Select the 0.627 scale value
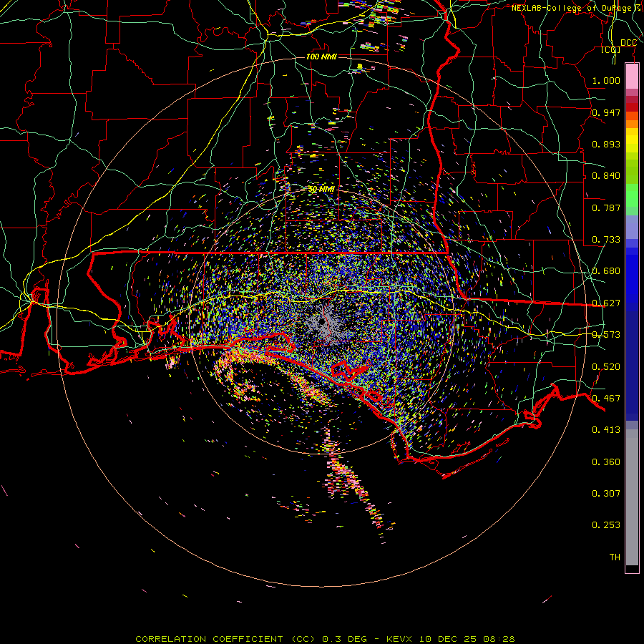Viewport: 644px width, 644px height. (x=606, y=303)
